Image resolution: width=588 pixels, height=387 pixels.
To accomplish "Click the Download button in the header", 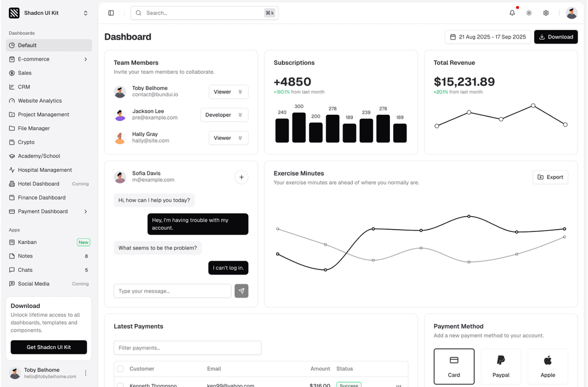I will (555, 36).
